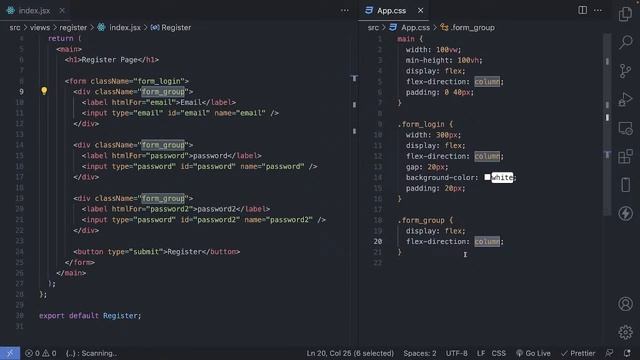The image size is (640, 360).
Task: Click the Register symbol breadcrumb
Action: pyautogui.click(x=171, y=27)
